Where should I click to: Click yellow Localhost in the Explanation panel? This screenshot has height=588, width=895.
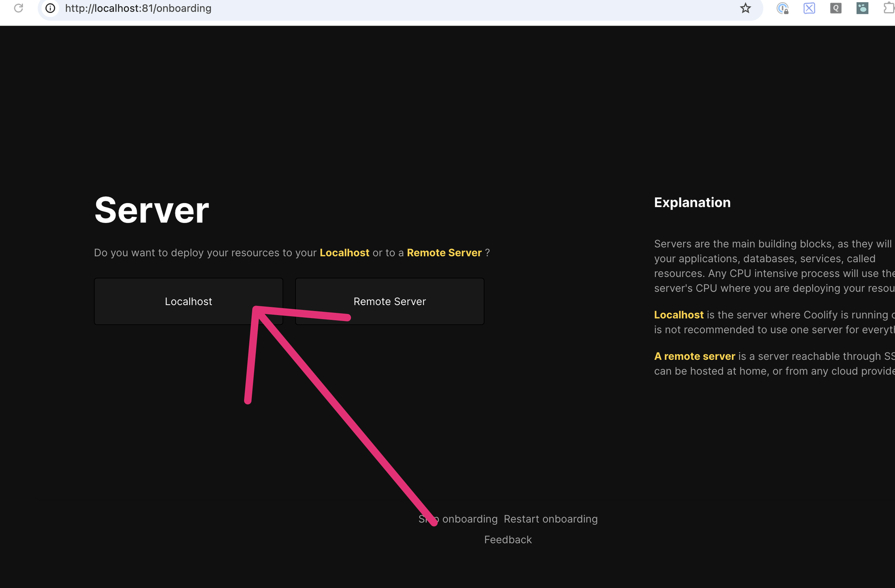tap(678, 315)
